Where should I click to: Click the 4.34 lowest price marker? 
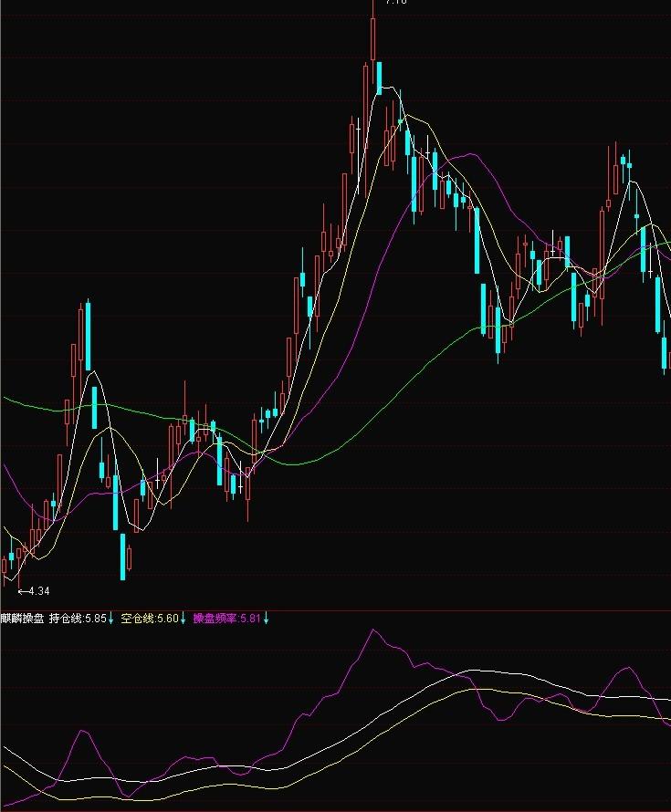pyautogui.click(x=34, y=591)
